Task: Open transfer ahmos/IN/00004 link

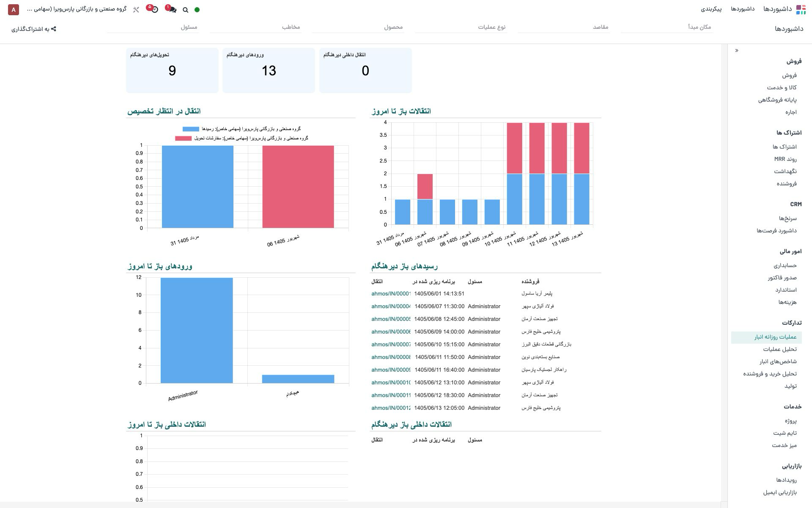Action: tap(391, 306)
